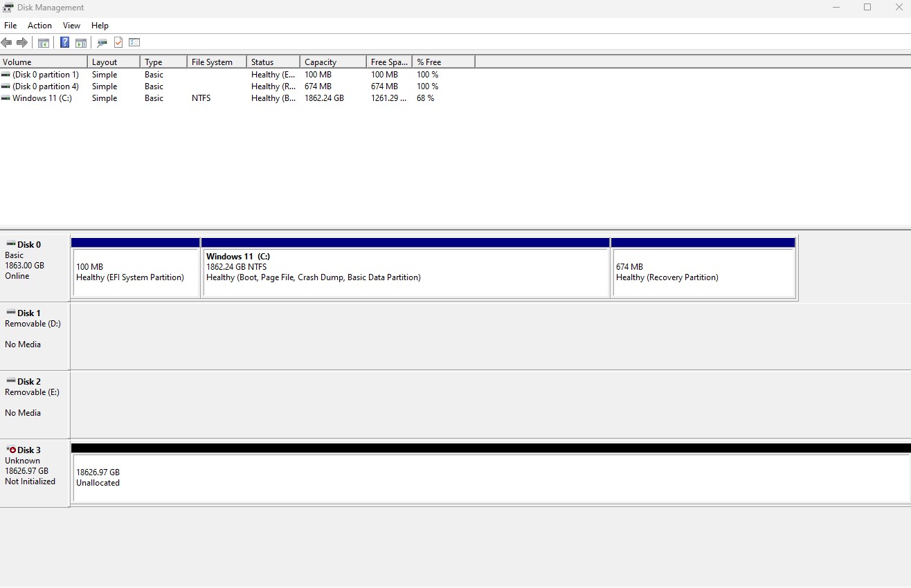The width and height of the screenshot is (911, 588).
Task: Click the Disk 0 Basic Online label
Action: [x=35, y=266]
